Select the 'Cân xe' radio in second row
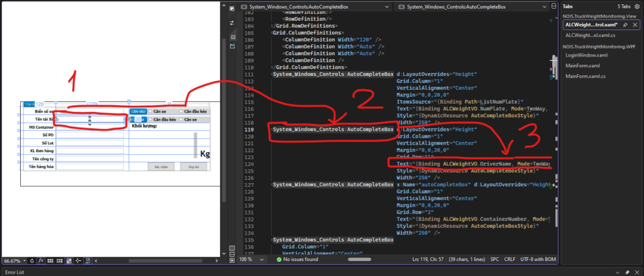This screenshot has height=276, width=644. 180,119
